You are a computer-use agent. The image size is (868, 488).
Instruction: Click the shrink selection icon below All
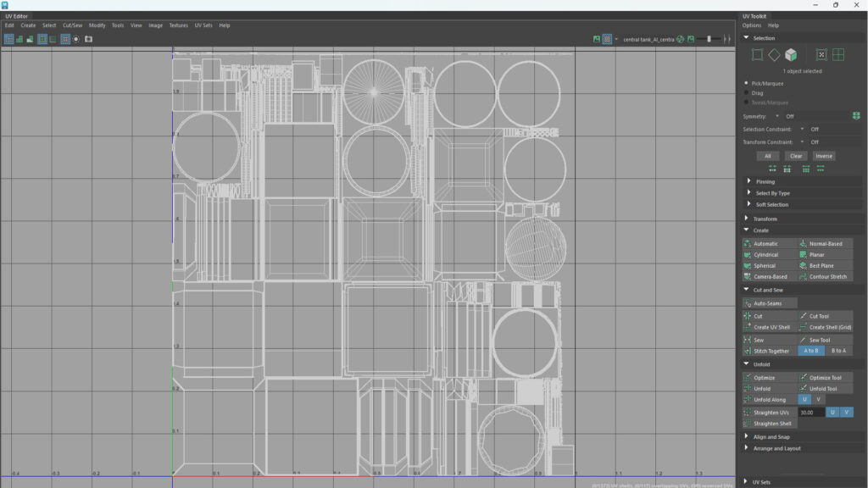click(772, 169)
